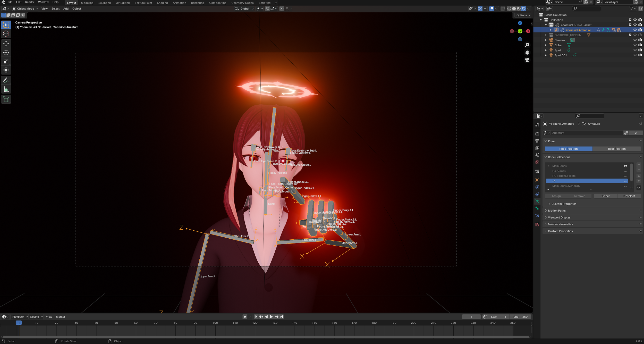644x344 pixels.
Task: Switch to the Shading workspace tab
Action: point(162,3)
